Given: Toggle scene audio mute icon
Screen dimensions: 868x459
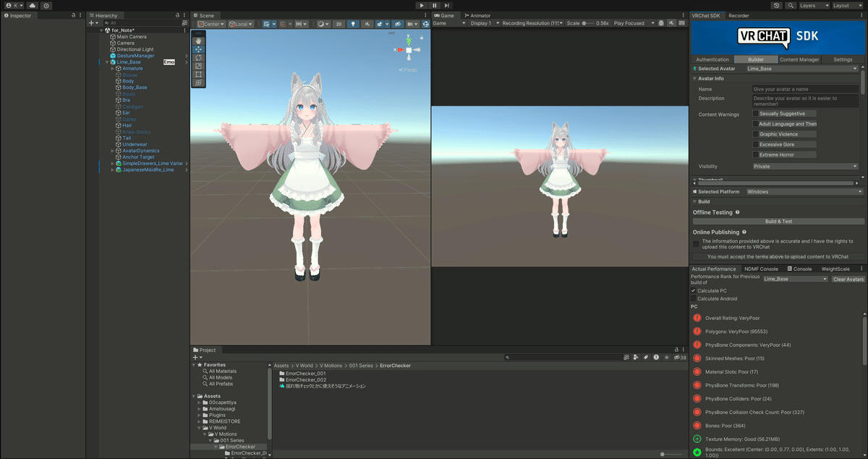Looking at the screenshot, I should pyautogui.click(x=367, y=24).
